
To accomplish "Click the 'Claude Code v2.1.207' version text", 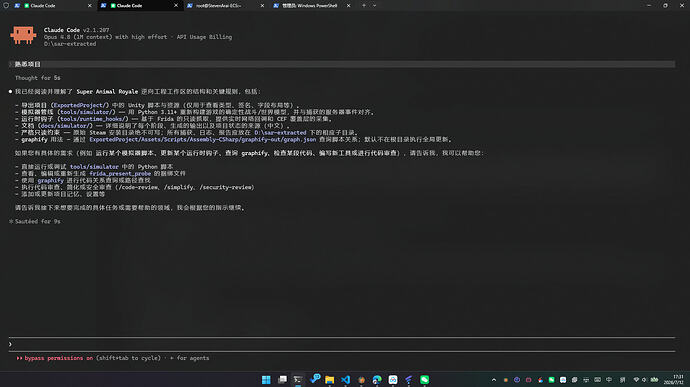I will pyautogui.click(x=77, y=30).
